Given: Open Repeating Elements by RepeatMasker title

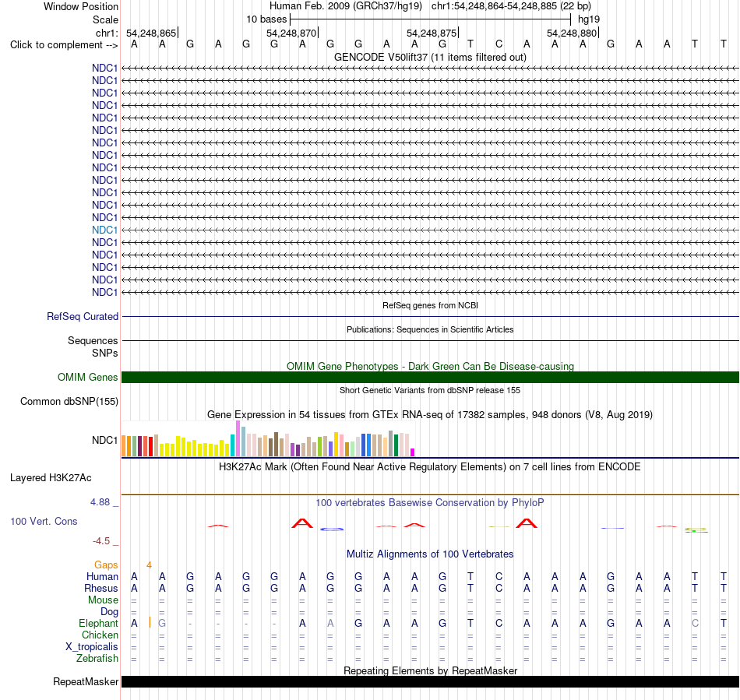Looking at the screenshot, I should (430, 670).
